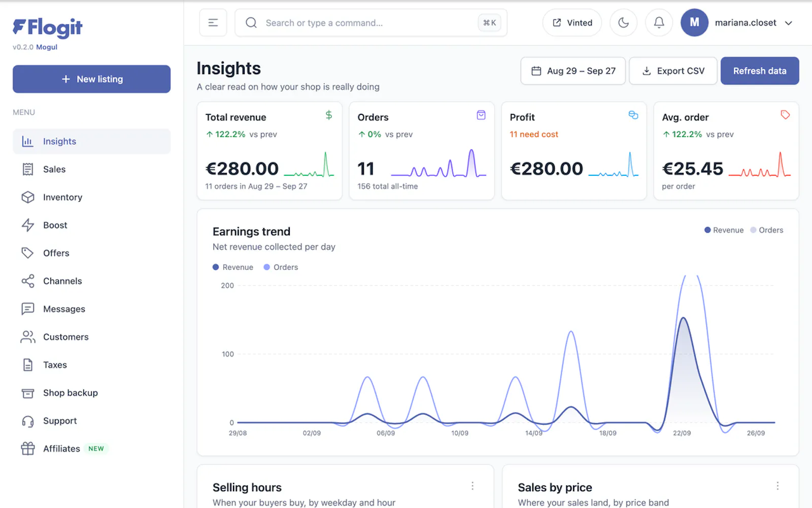Click the coins icon on Profit card
Viewport: 812px width, 508px height.
click(633, 115)
